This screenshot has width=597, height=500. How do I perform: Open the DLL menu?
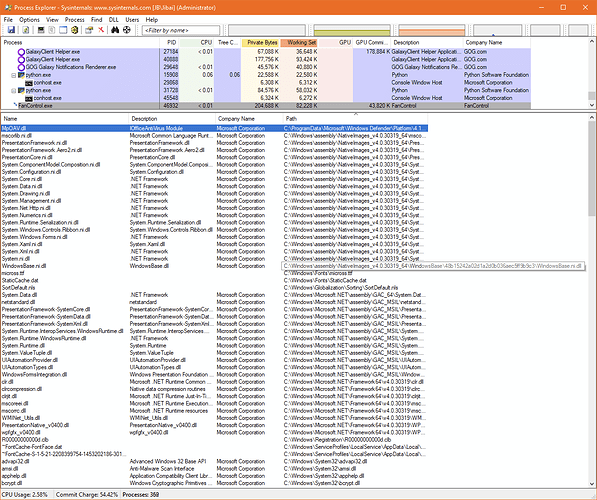(x=113, y=19)
